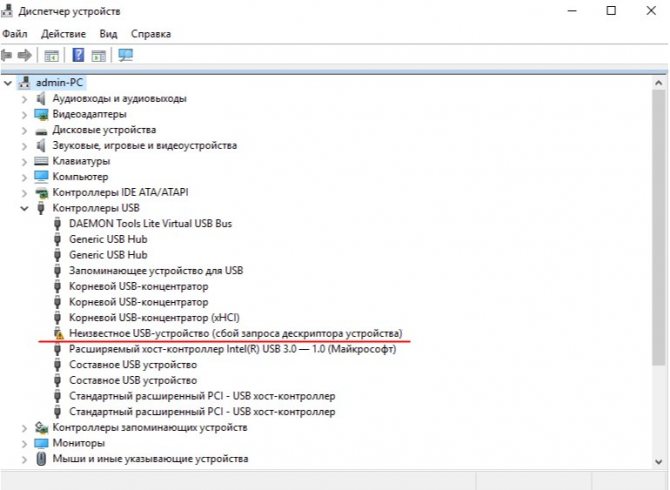Click the forward arrow toolbar icon
This screenshot has height=490, width=670.
coord(25,55)
